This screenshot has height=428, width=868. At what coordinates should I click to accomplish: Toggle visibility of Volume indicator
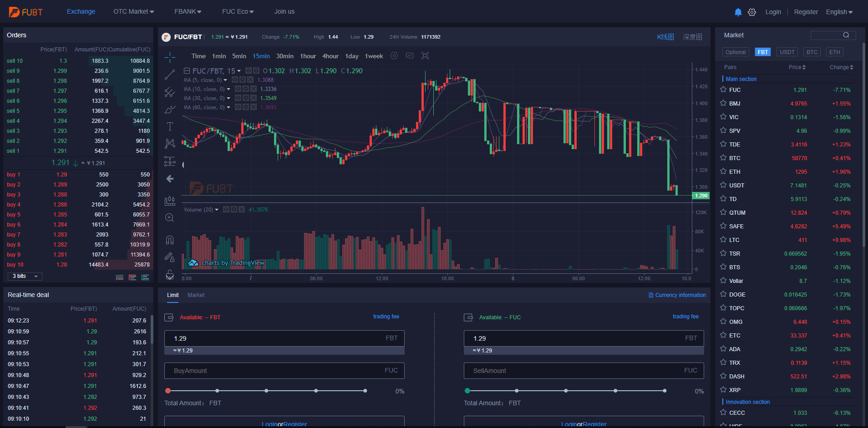(x=226, y=209)
